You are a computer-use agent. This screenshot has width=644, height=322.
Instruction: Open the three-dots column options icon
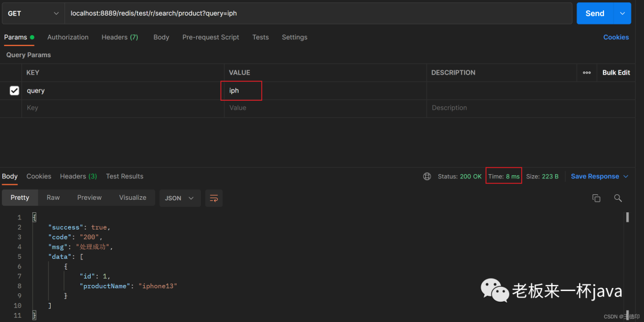[x=587, y=72]
